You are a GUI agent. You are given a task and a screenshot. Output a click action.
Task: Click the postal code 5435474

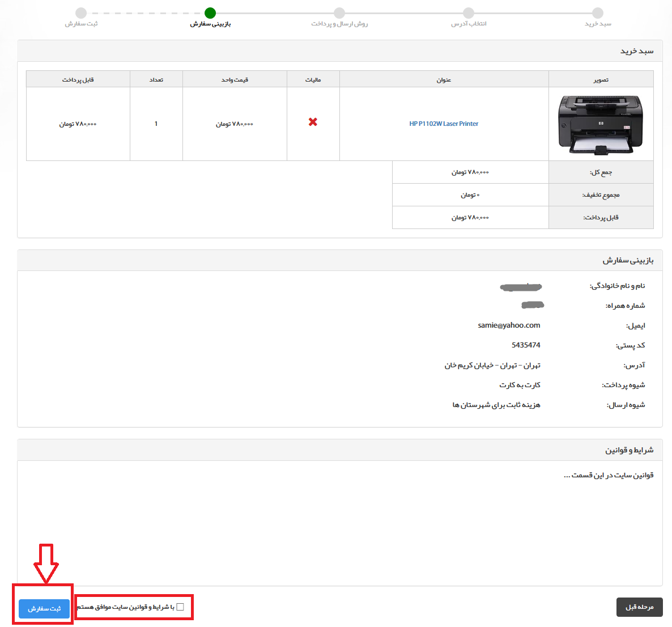pyautogui.click(x=526, y=345)
